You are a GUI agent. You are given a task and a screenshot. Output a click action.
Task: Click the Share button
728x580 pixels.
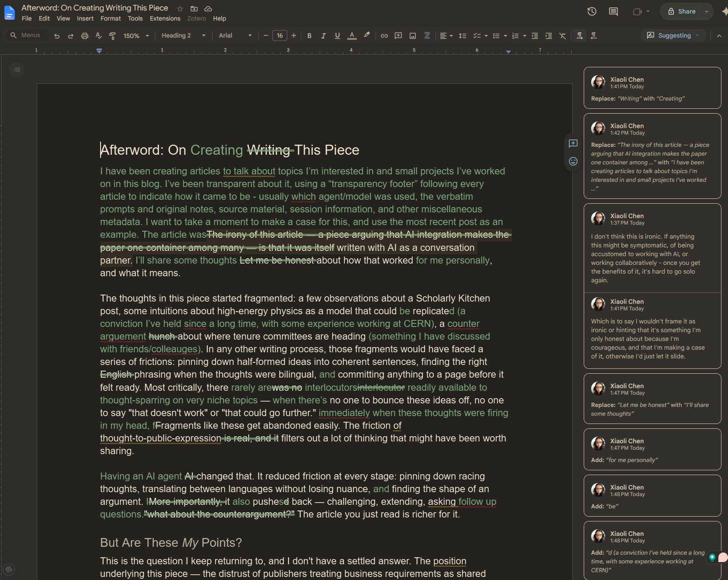(x=681, y=11)
